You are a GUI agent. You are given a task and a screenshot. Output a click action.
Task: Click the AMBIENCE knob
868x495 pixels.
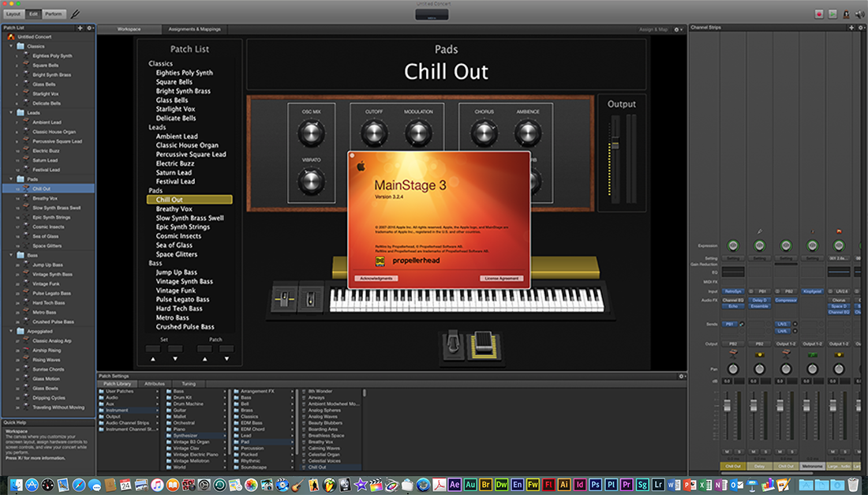pos(528,133)
